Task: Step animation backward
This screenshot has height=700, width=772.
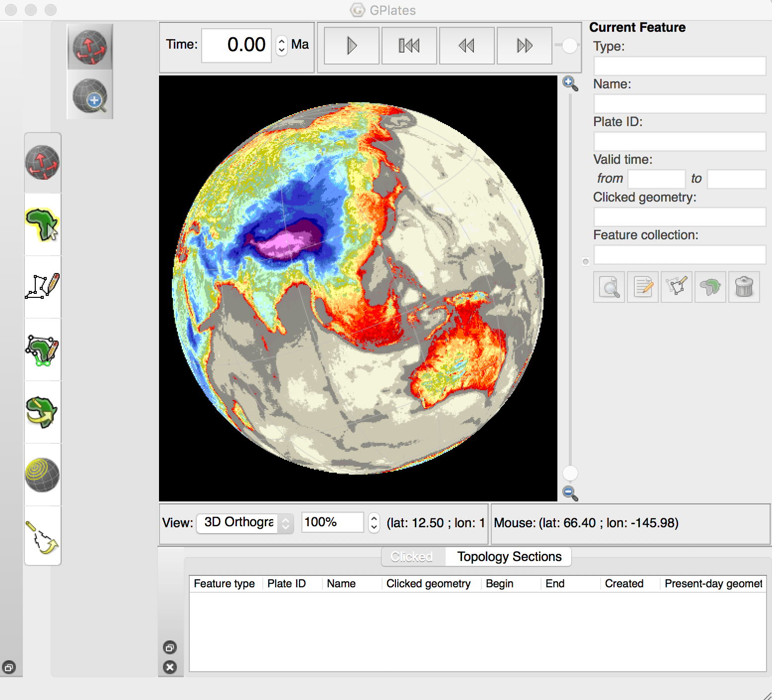Action: (x=467, y=46)
